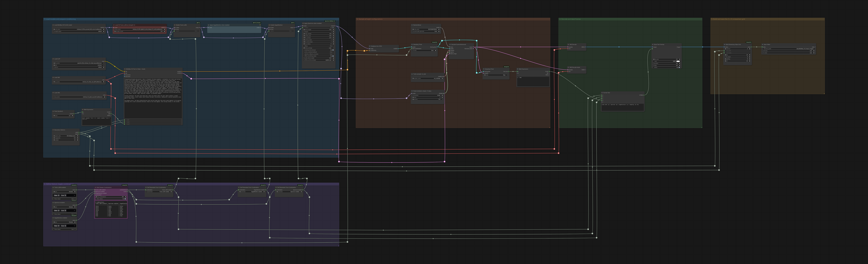This screenshot has height=264, width=868.
Task: Click the title dot of Load H3 Turbo LoRA node
Action: pos(114,25)
